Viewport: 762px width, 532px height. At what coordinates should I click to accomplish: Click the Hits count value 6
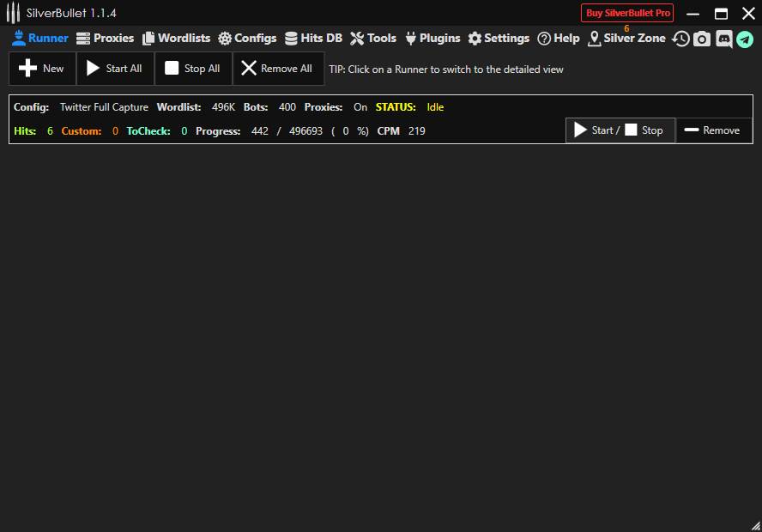point(50,130)
